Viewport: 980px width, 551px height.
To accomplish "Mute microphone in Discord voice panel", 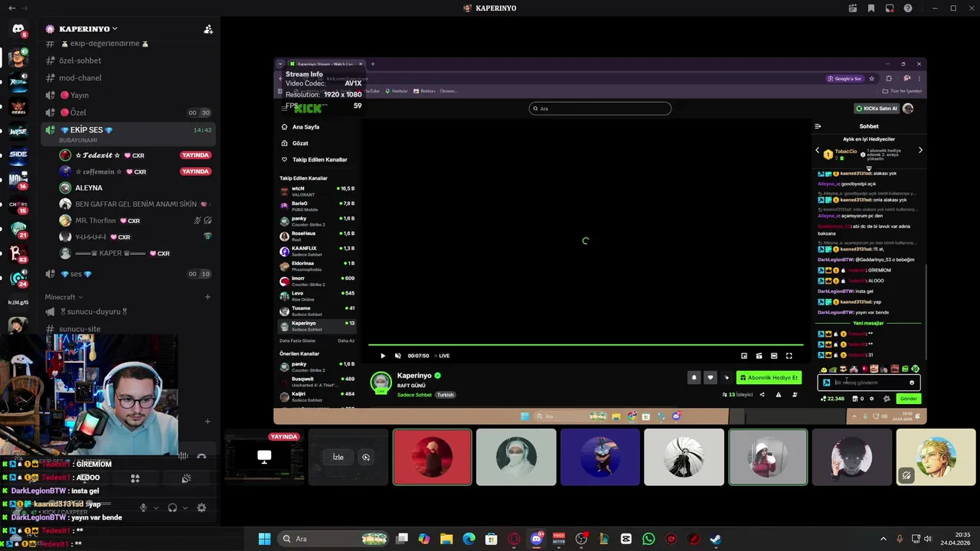I will pyautogui.click(x=143, y=507).
